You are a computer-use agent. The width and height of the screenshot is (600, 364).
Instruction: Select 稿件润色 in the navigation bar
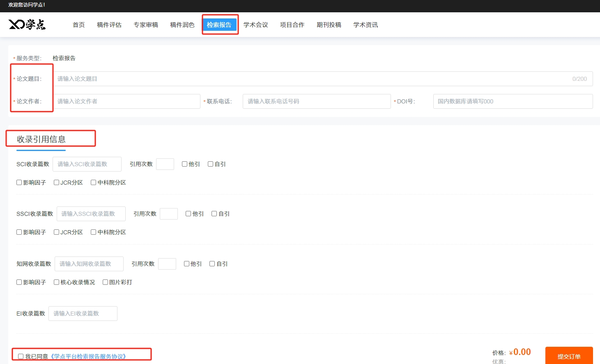pyautogui.click(x=182, y=25)
